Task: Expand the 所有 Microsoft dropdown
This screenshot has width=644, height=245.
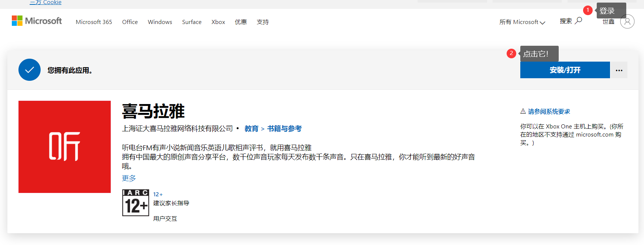Action: pyautogui.click(x=522, y=22)
